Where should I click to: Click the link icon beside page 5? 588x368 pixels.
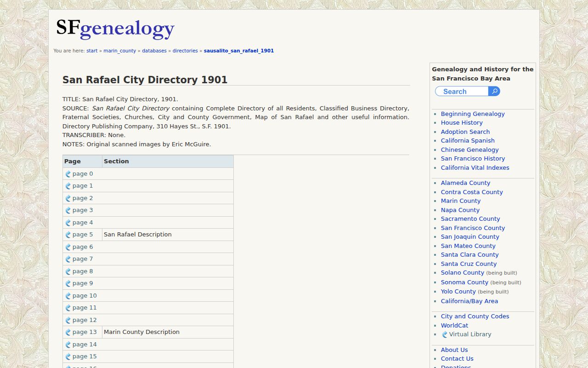pos(68,235)
